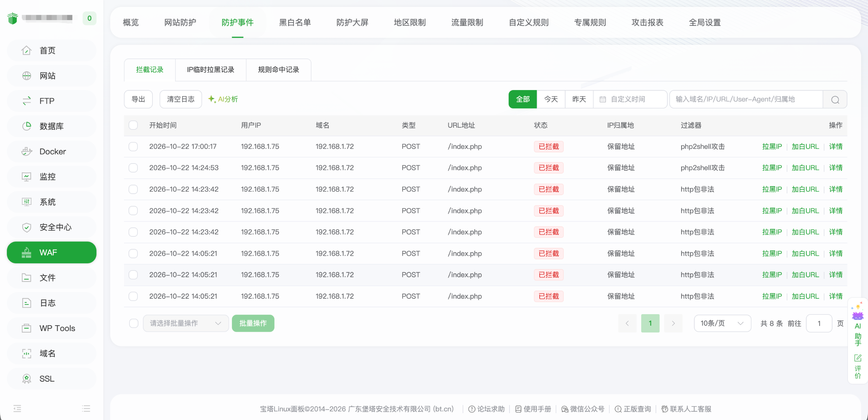Open the IP临时拉黑记录 sub-tab

tap(211, 70)
